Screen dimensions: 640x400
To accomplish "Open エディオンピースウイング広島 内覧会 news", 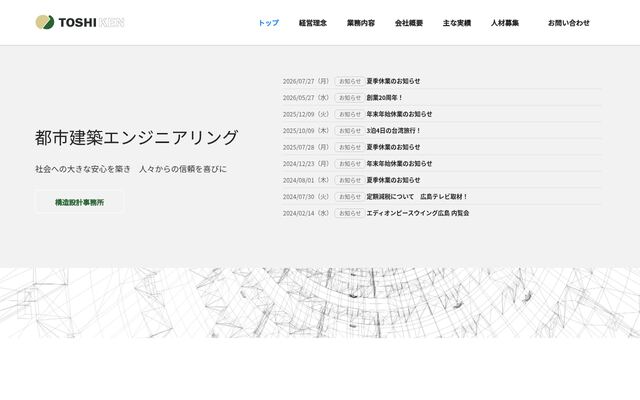I will pos(418,213).
